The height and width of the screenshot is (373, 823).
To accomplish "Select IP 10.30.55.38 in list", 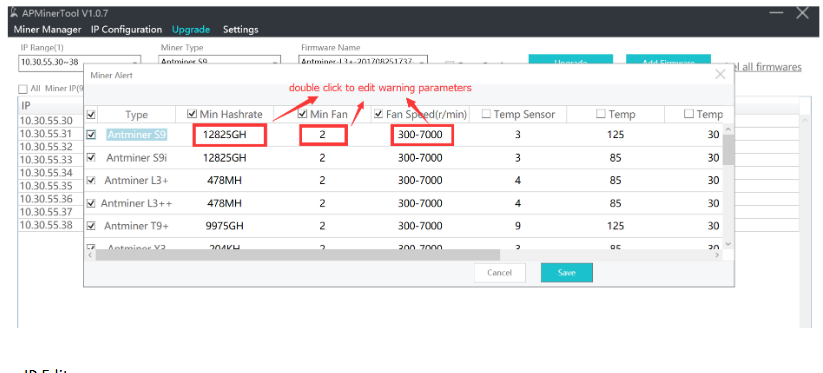I will click(x=46, y=225).
